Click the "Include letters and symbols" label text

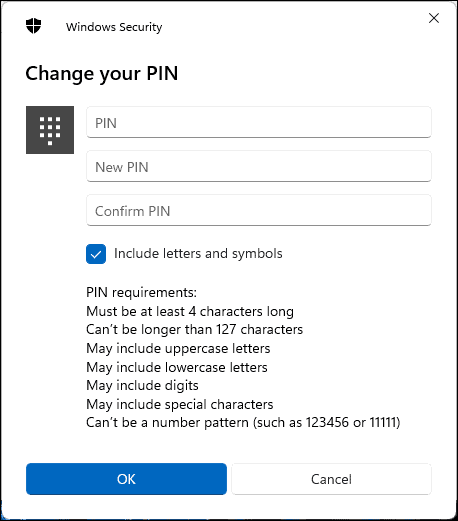coord(198,254)
